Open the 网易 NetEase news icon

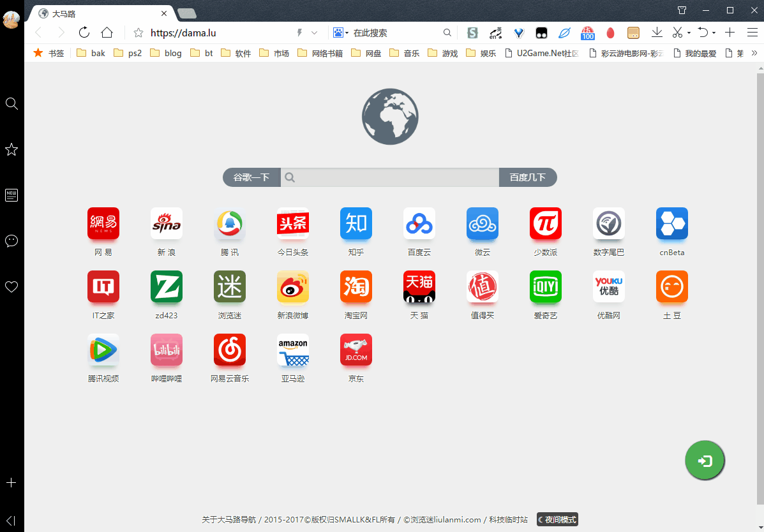coord(103,224)
